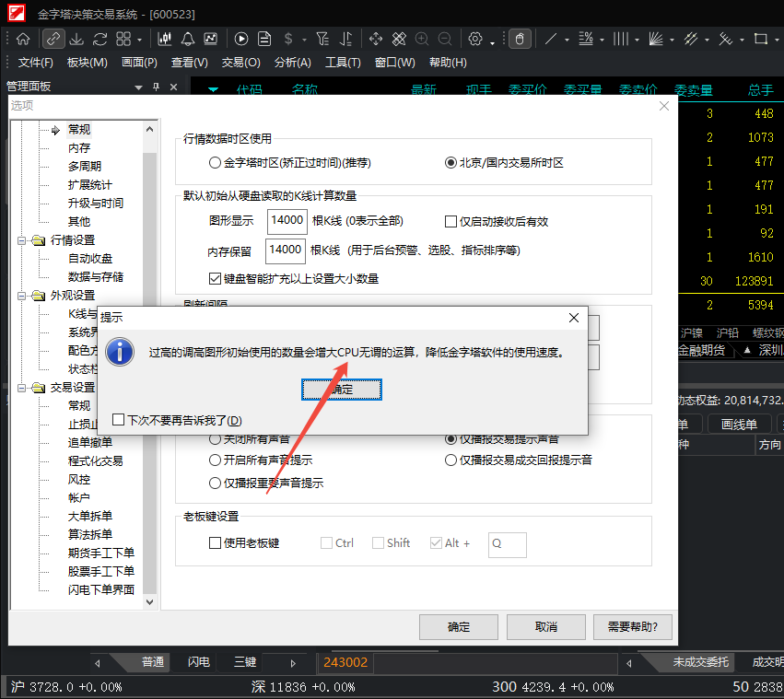Image resolution: width=784 pixels, height=699 pixels.
Task: Enable the 使用老板键 checkbox
Action: pyautogui.click(x=216, y=543)
